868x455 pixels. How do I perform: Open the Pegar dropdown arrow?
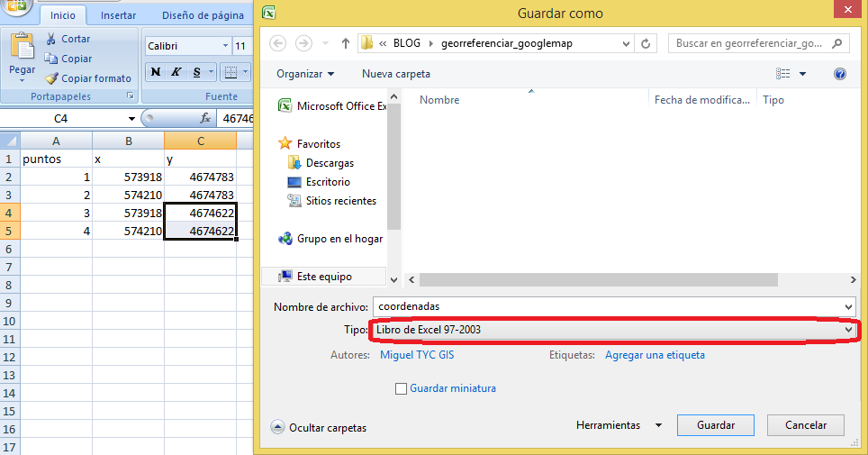coord(23,81)
